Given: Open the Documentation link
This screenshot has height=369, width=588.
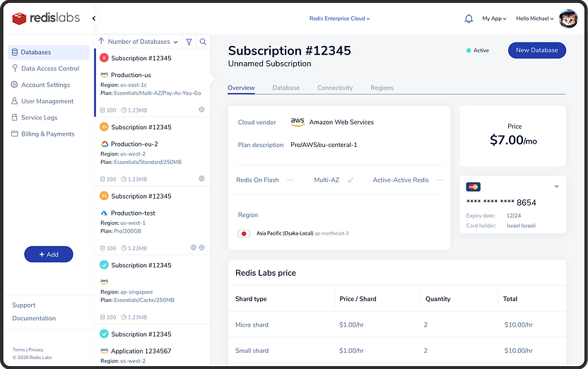Looking at the screenshot, I should tap(34, 318).
